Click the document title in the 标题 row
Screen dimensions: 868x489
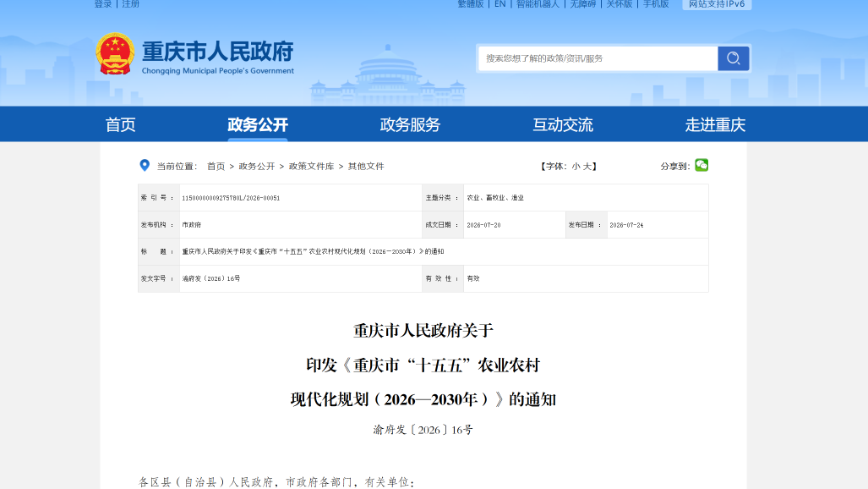(313, 252)
